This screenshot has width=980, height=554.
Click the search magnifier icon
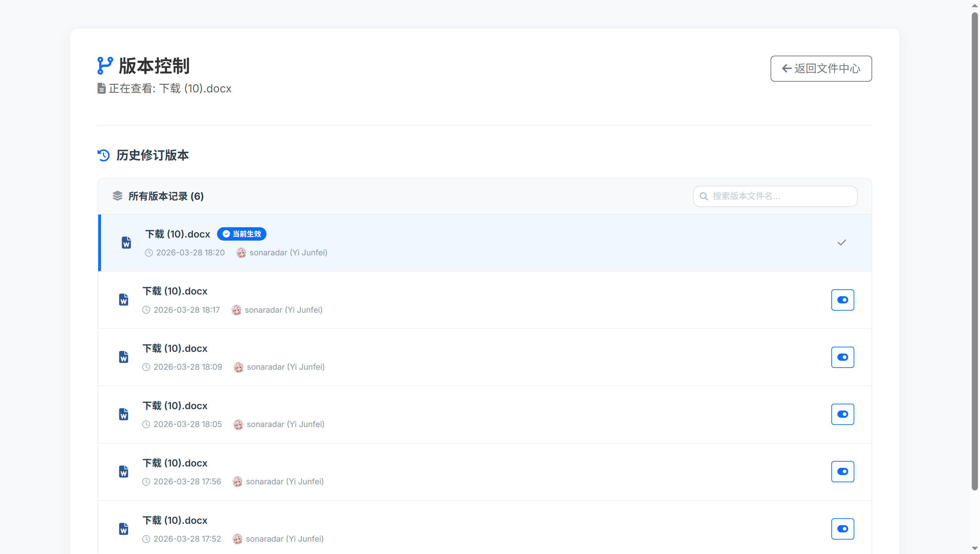704,196
